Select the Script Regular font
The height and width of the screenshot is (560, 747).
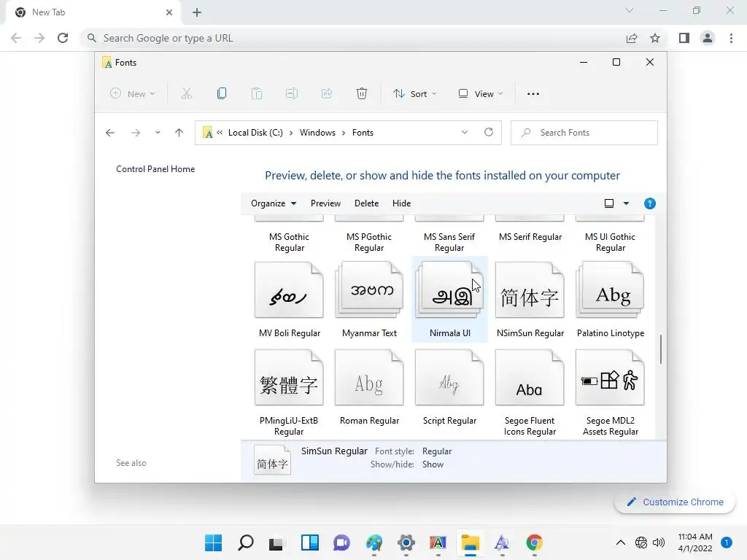[x=449, y=388]
